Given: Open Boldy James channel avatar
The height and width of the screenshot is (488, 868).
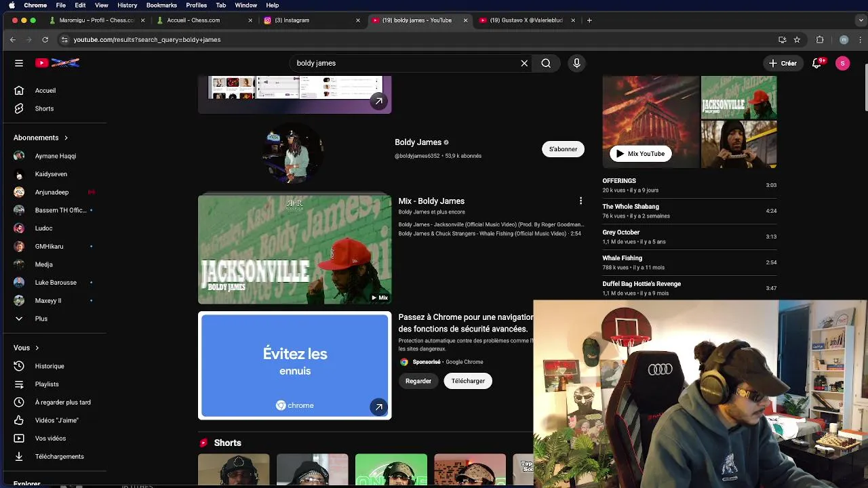Looking at the screenshot, I should point(294,153).
